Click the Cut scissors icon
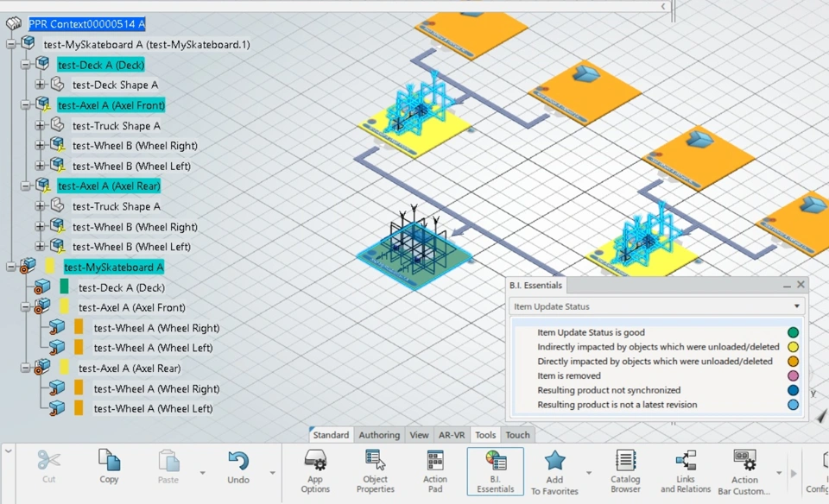Screen dimensions: 829x504 (48, 460)
